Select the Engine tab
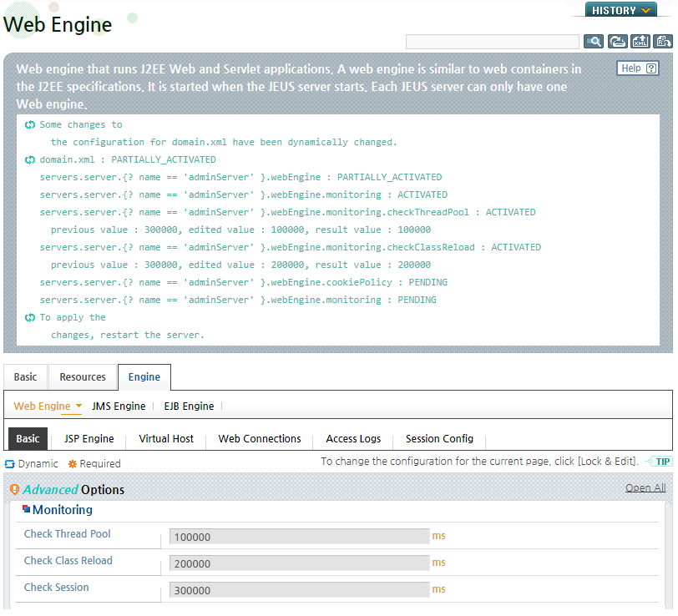 pyautogui.click(x=144, y=377)
